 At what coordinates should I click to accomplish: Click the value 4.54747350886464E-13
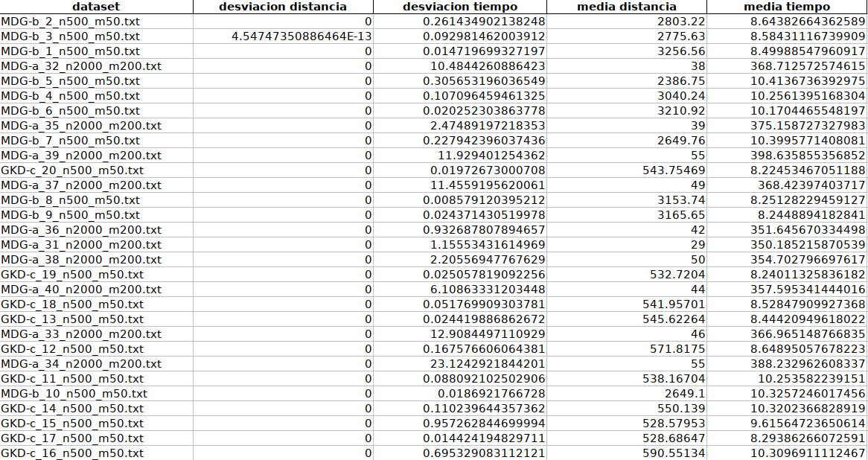click(x=301, y=36)
